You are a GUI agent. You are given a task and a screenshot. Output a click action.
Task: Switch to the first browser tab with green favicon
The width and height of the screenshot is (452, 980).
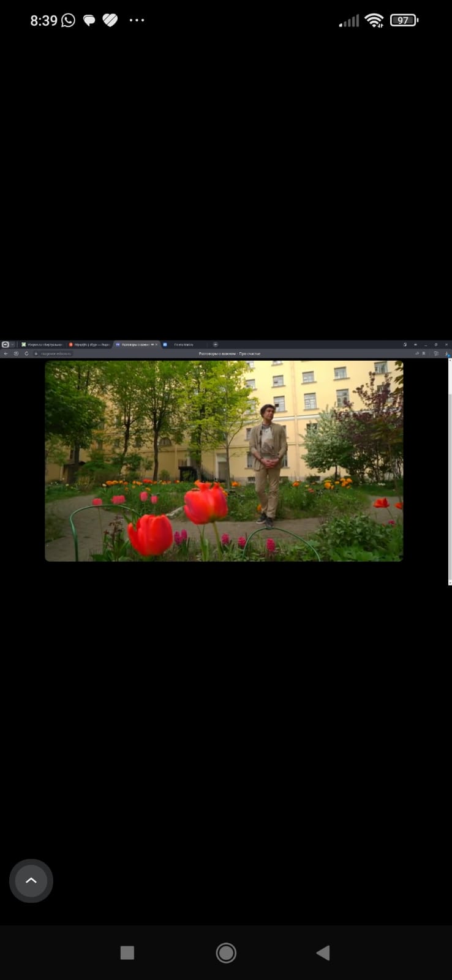pyautogui.click(x=42, y=345)
